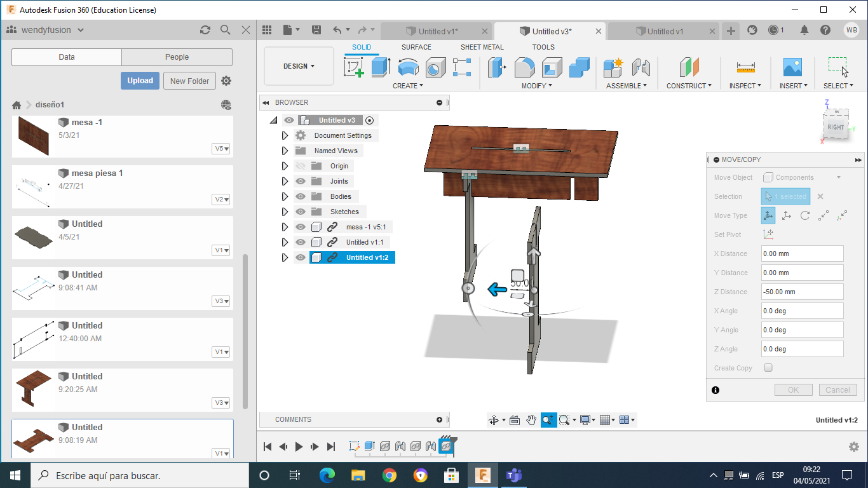Click the Set Pivot icon
The image size is (868, 488).
tap(768, 234)
